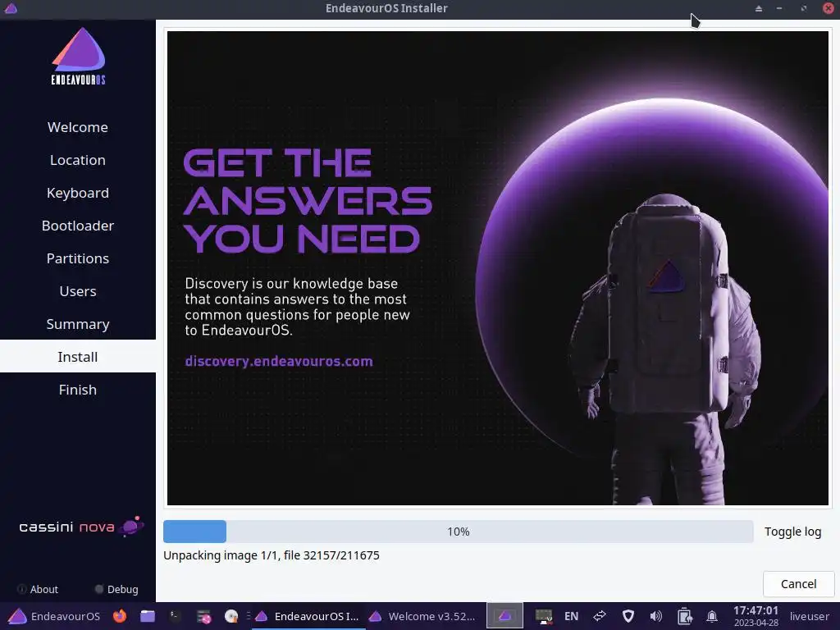Click the title bar shade arrow button
The height and width of the screenshot is (630, 840).
(759, 8)
